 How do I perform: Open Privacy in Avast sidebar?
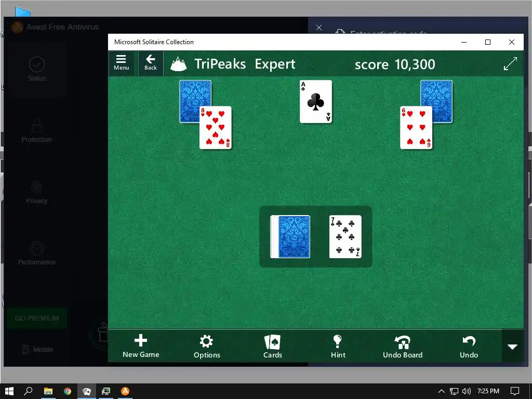click(37, 192)
